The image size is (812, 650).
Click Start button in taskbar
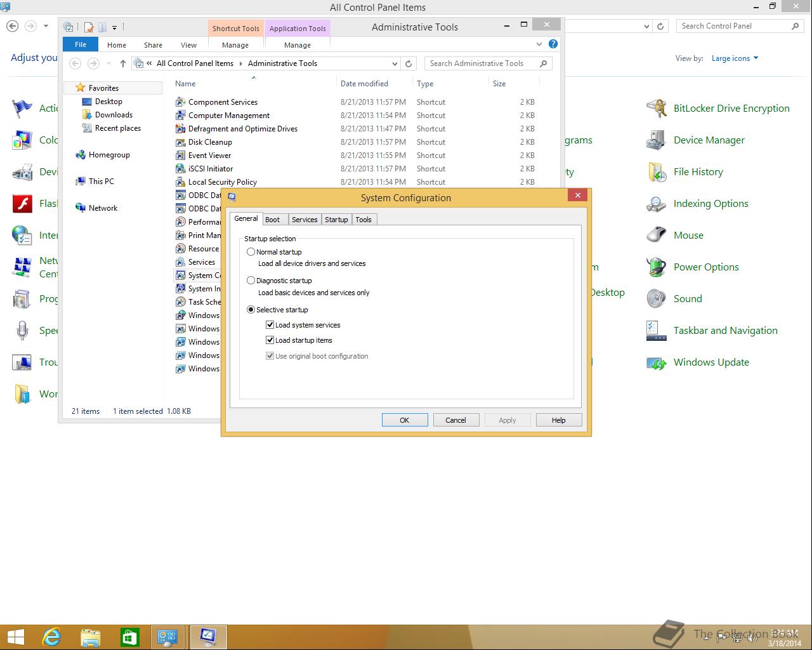[x=15, y=637]
